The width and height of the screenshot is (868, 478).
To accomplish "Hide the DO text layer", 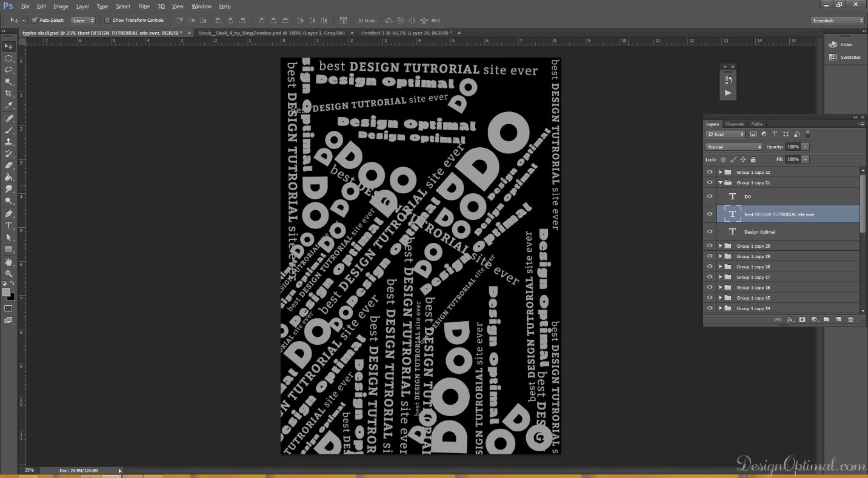I will [710, 196].
